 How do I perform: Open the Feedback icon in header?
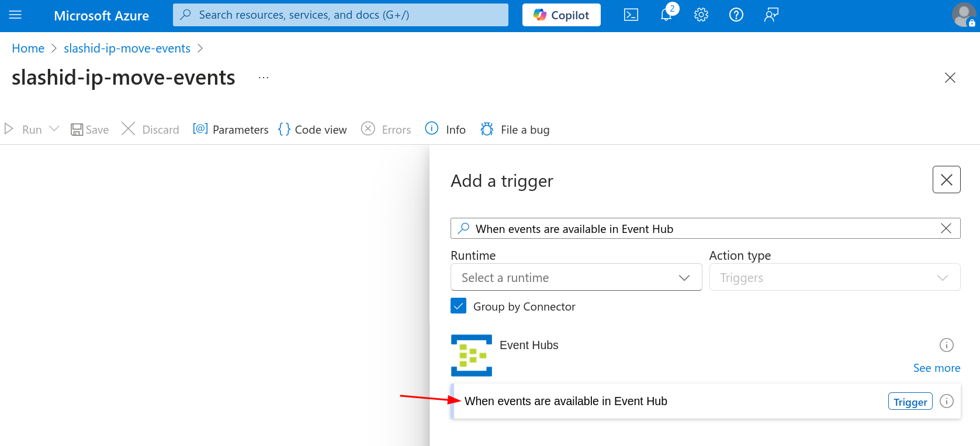coord(771,15)
